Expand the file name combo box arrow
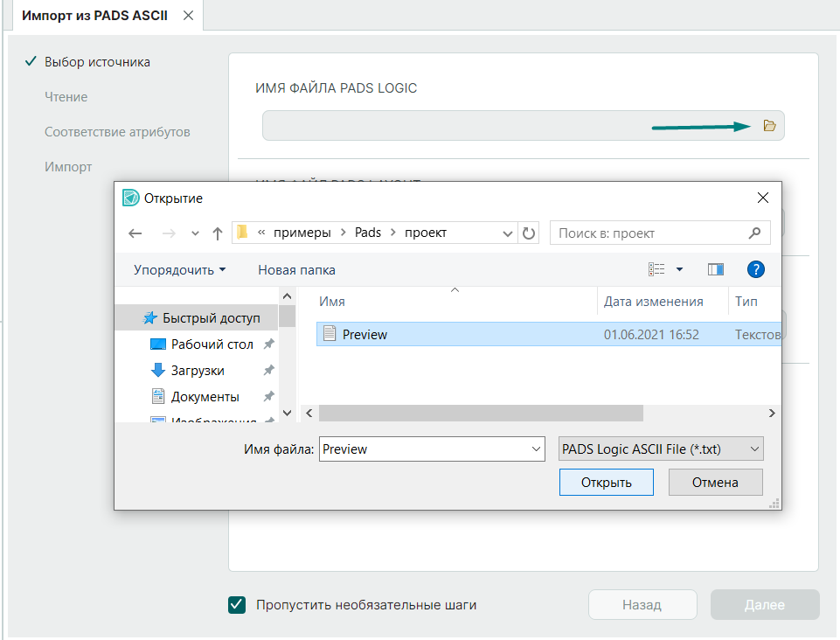Image resolution: width=840 pixels, height=640 pixels. (x=537, y=449)
